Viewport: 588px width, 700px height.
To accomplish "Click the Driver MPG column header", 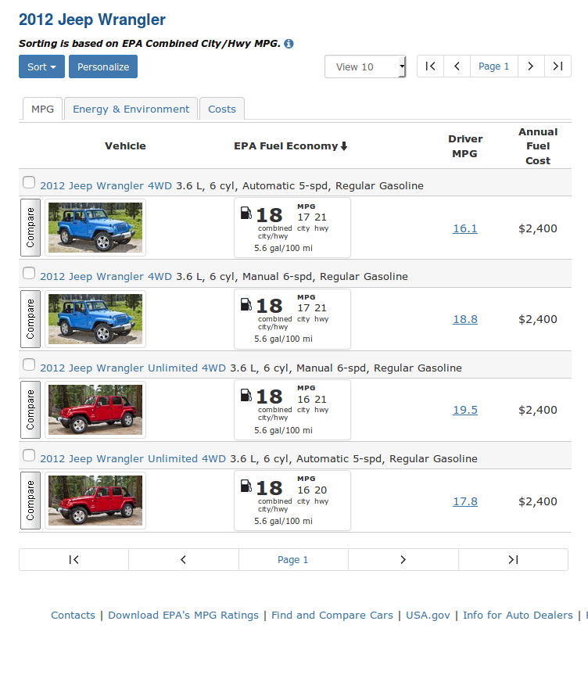I will pos(465,146).
